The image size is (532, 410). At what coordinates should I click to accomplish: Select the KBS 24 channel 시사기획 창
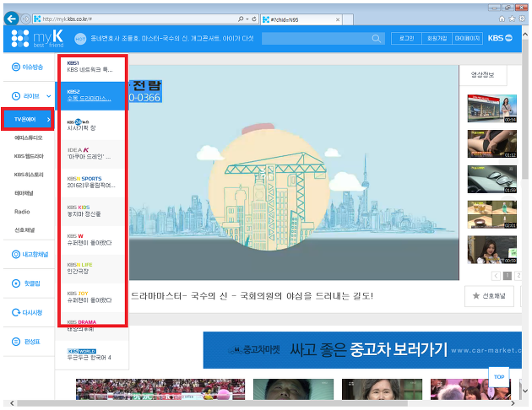(x=92, y=125)
